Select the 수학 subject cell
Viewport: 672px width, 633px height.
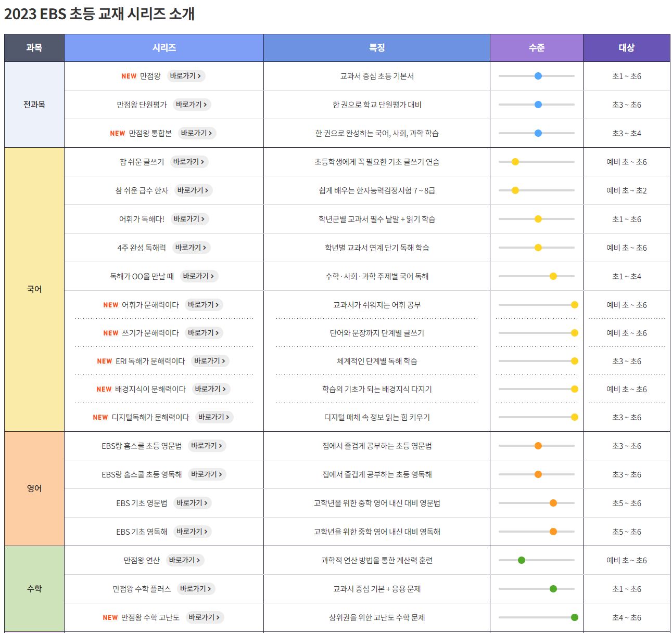34,589
